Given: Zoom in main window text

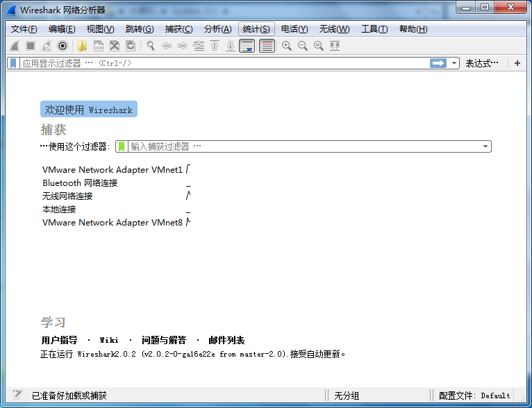Looking at the screenshot, I should click(287, 46).
